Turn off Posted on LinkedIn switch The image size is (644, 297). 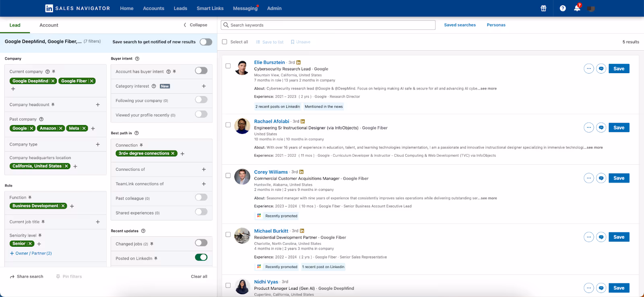coord(201,257)
